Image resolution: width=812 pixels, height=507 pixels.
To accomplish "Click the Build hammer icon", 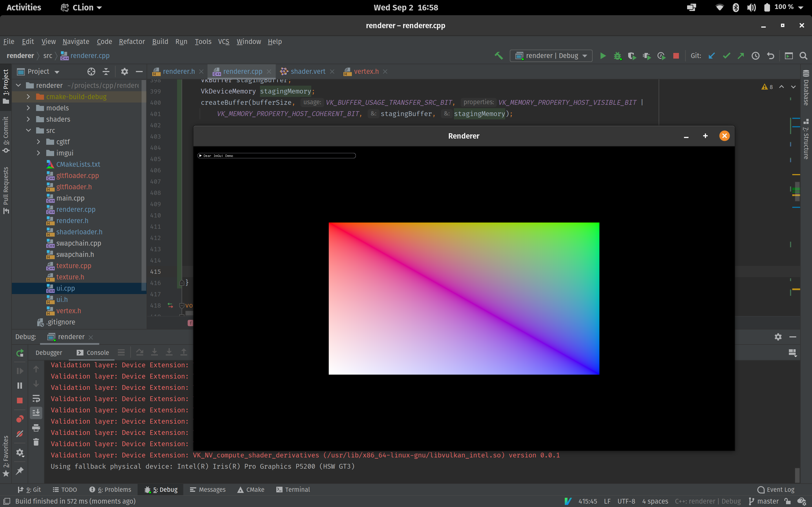I will coord(498,56).
